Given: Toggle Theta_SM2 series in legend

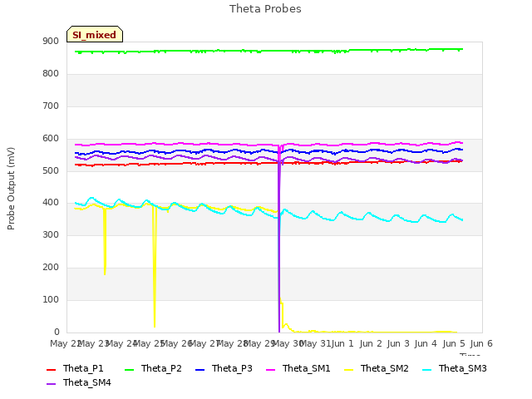Looking at the screenshot, I should pos(377,368).
